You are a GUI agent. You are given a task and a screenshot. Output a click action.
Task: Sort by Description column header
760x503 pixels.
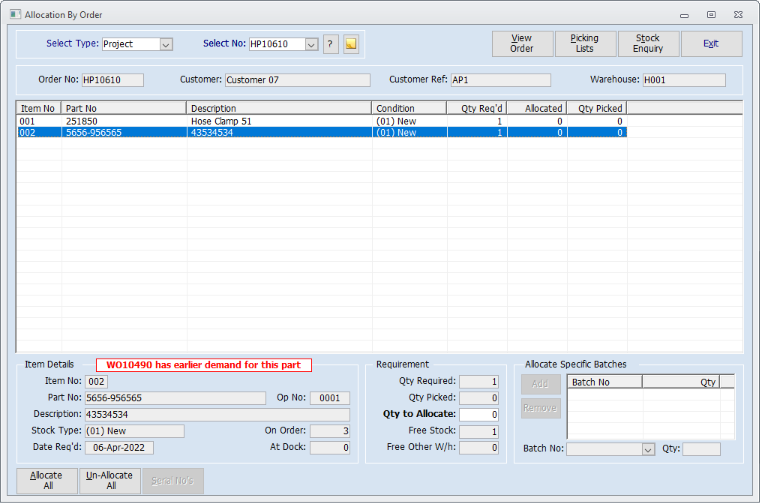(x=278, y=108)
